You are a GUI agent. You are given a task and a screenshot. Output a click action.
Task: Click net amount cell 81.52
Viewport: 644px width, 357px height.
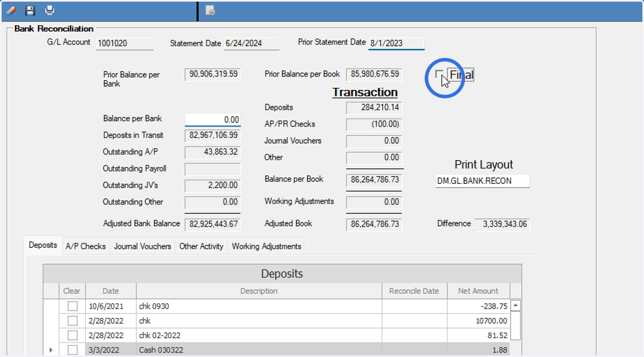478,335
